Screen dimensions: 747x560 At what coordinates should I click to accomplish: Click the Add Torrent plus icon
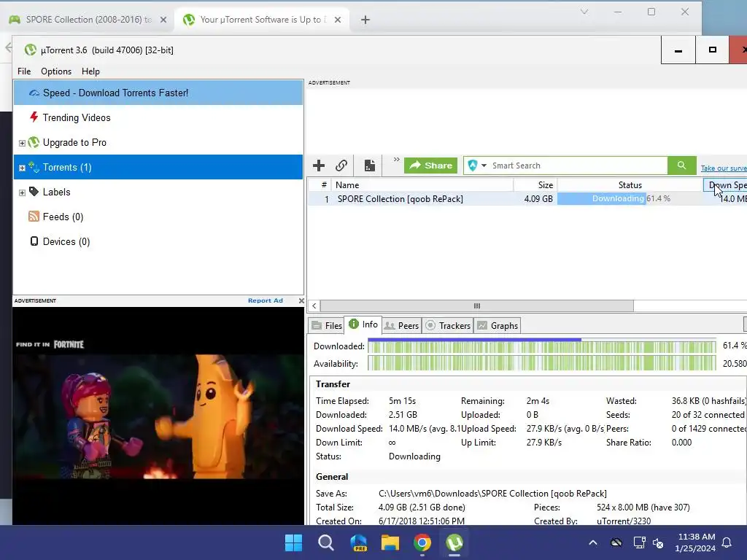click(x=319, y=166)
